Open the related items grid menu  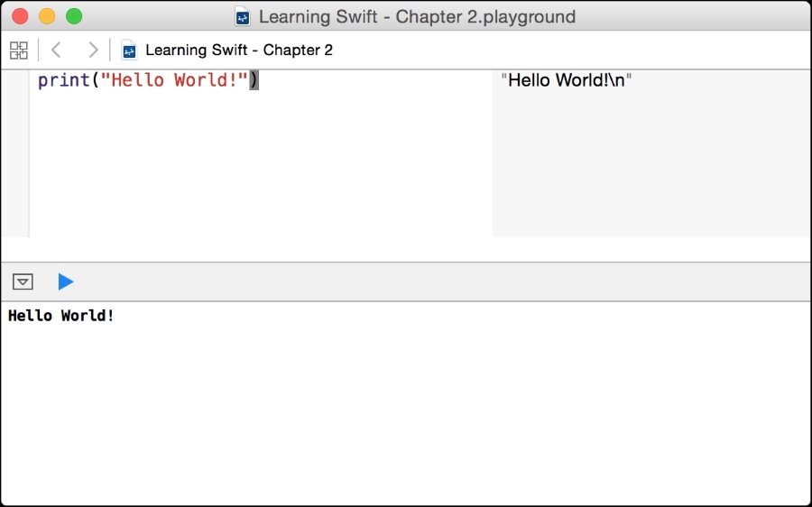point(19,51)
